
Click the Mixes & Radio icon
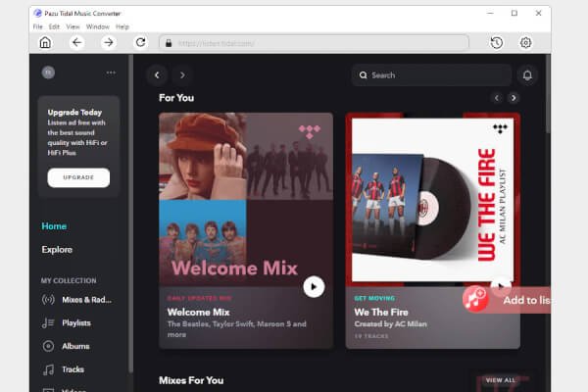coord(48,300)
